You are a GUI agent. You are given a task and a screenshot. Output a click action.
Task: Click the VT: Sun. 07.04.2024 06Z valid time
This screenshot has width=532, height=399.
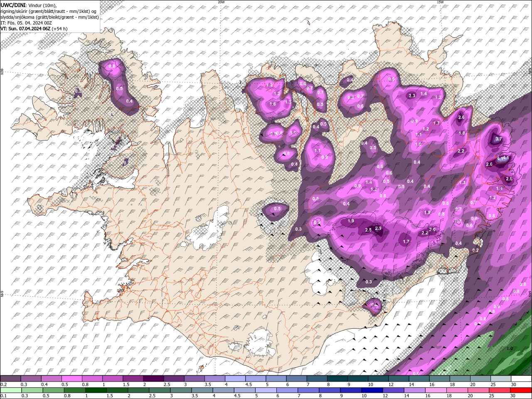(25, 29)
